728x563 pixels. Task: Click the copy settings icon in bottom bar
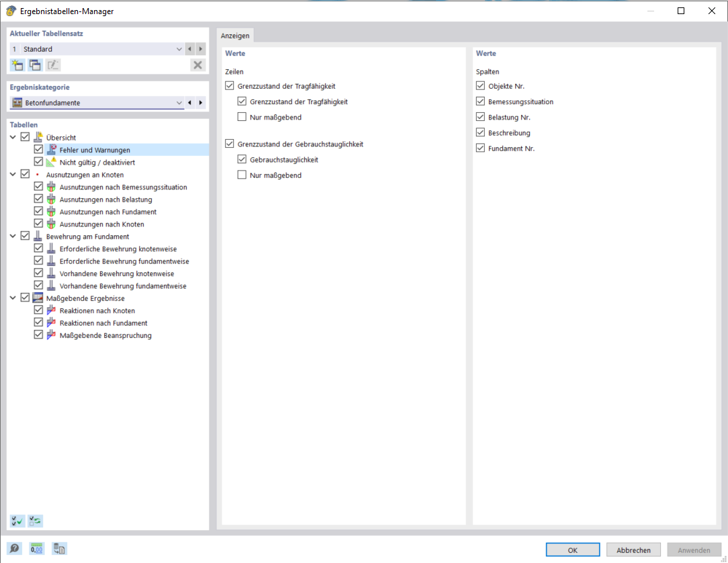[x=59, y=549]
